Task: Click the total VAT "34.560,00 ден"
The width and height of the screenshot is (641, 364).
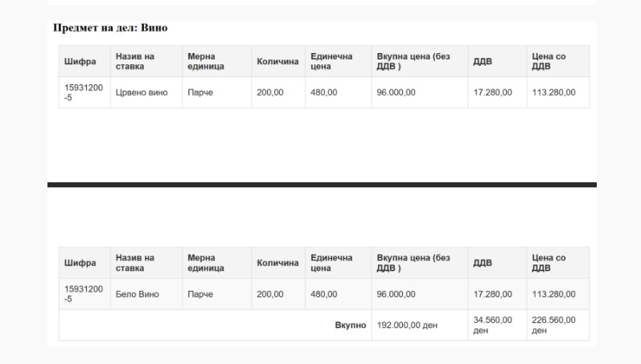Action: click(x=492, y=325)
